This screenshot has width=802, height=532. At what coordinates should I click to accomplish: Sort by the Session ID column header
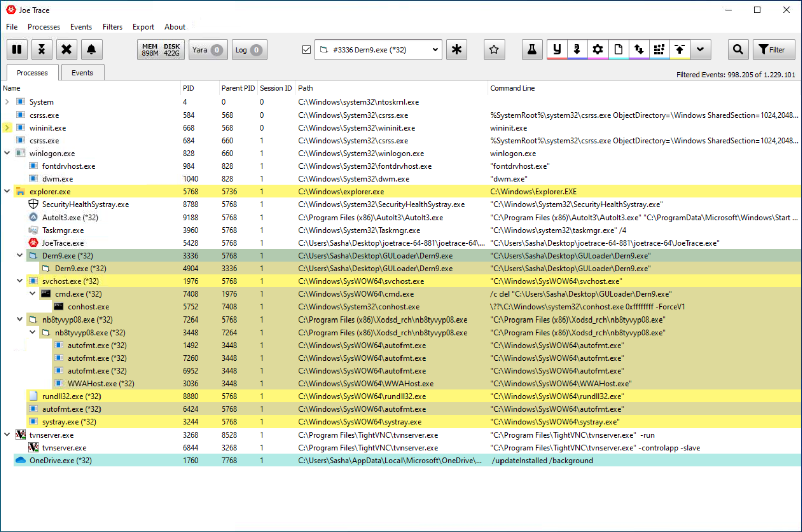pyautogui.click(x=276, y=88)
